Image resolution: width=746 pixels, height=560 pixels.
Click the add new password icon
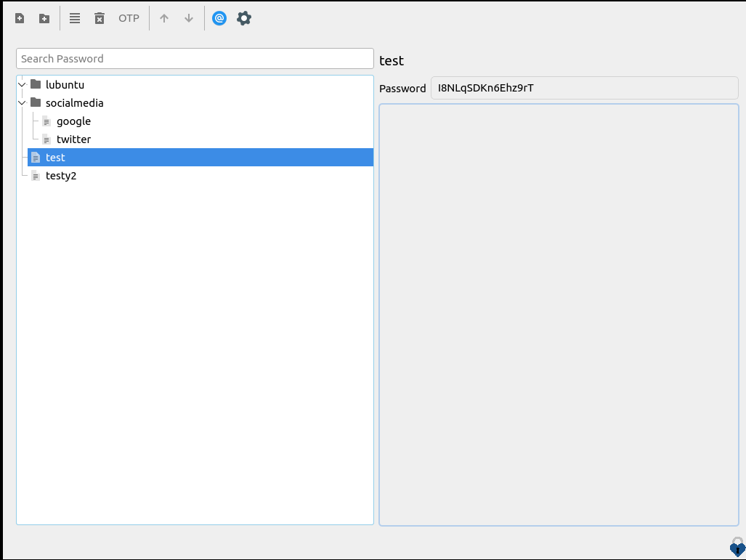(20, 18)
